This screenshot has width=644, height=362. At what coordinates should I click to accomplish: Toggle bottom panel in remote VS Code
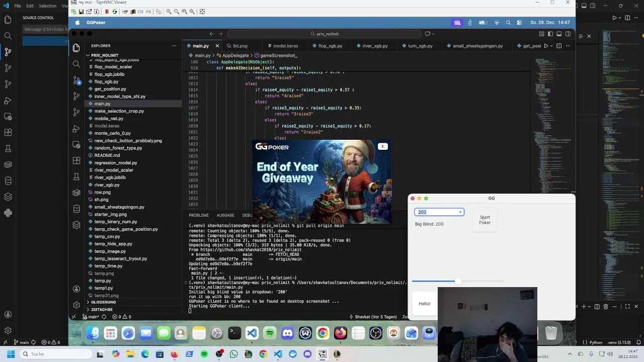pos(559,34)
